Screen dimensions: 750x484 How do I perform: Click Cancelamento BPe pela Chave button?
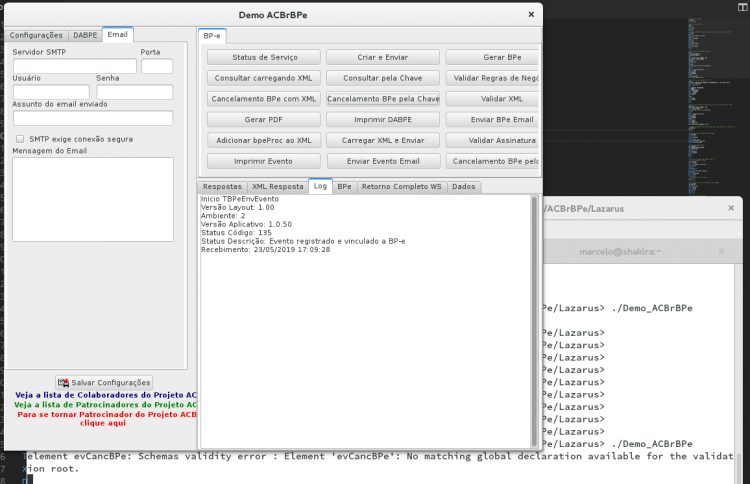pyautogui.click(x=383, y=99)
